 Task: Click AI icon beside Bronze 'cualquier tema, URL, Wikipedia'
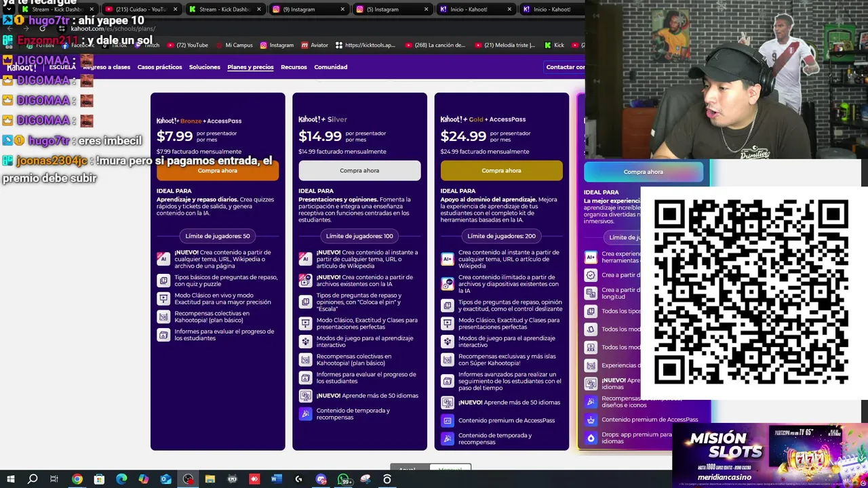163,259
